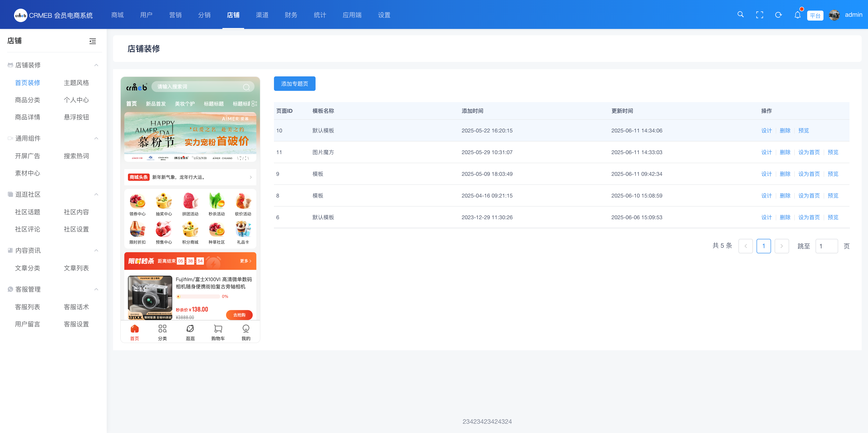Click the 平台 badge in header
The height and width of the screenshot is (433, 868).
tap(815, 16)
